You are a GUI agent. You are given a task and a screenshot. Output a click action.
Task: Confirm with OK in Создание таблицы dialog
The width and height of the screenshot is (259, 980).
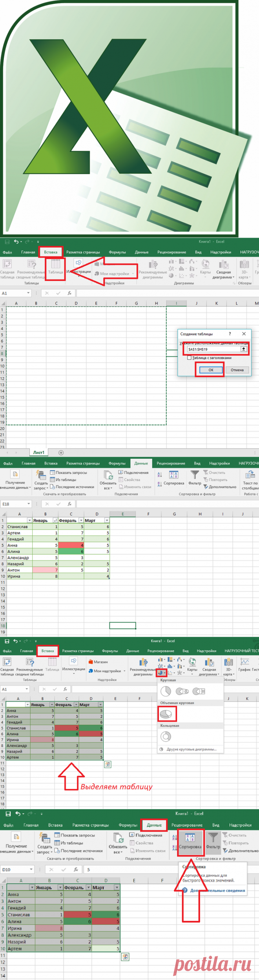211,370
